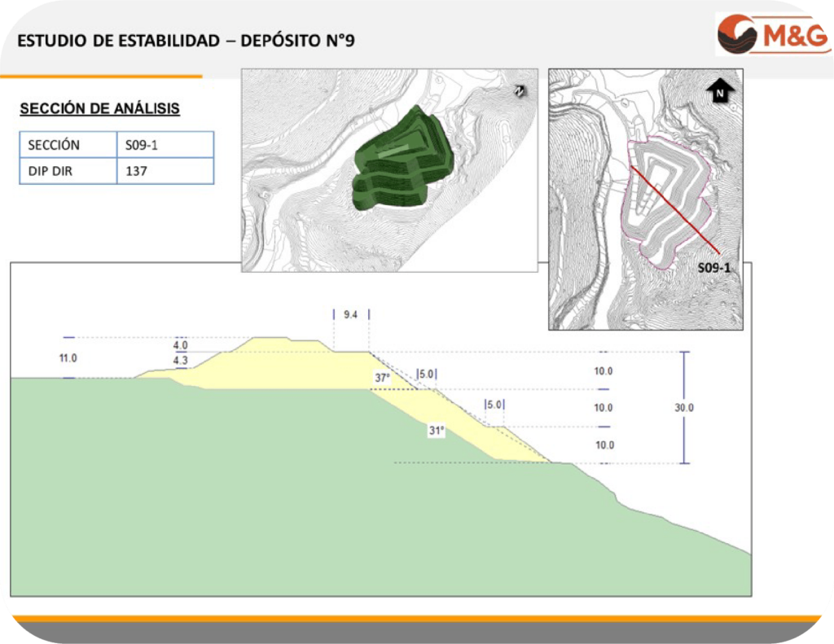Viewport: 834px width, 644px height.
Task: Click the '31°' slope angle label
Action: [x=437, y=430]
